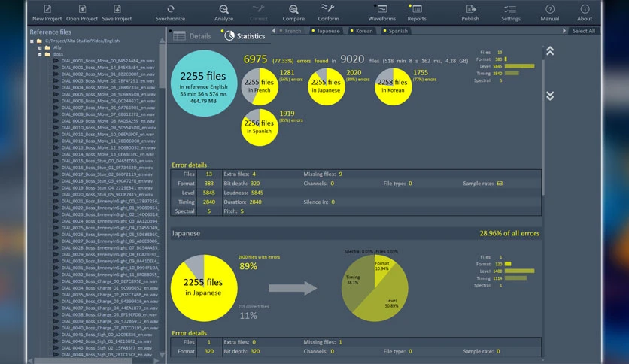629x364 pixels.
Task: Switch to the Statistics tab
Action: point(245,35)
